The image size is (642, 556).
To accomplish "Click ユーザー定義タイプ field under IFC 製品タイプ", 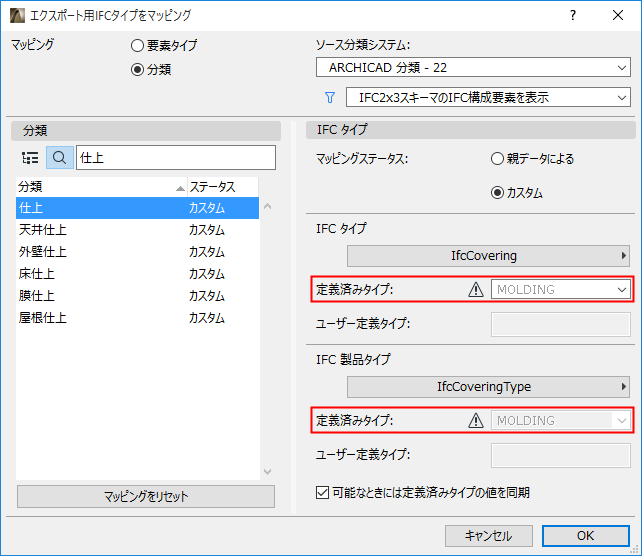I will [561, 455].
